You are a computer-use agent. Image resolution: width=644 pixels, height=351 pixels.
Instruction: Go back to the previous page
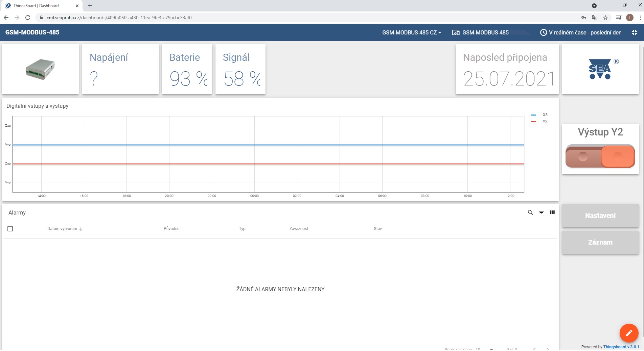pos(6,18)
